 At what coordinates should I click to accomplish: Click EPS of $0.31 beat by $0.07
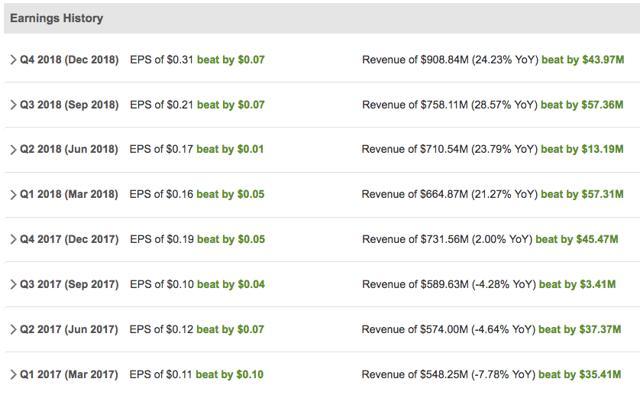[197, 60]
